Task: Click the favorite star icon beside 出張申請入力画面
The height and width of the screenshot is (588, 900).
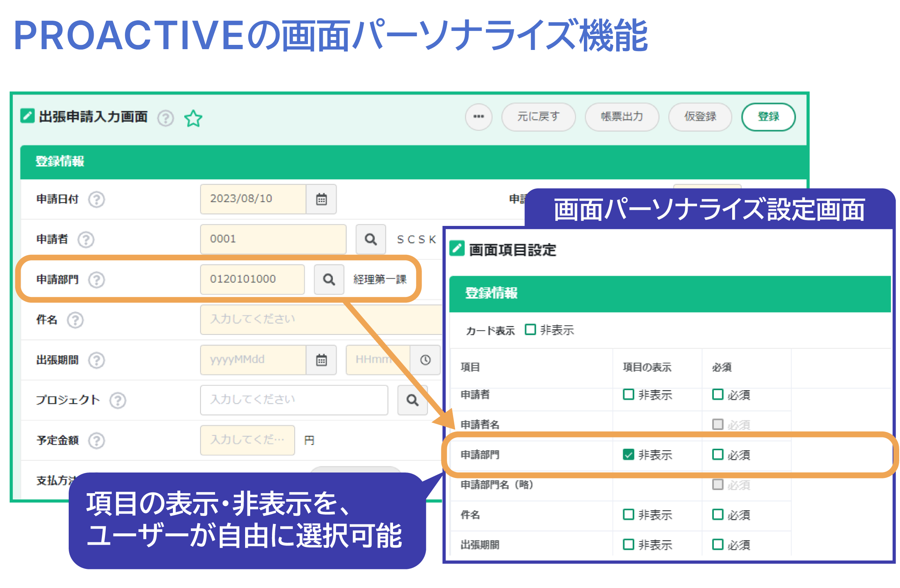Action: (x=193, y=118)
